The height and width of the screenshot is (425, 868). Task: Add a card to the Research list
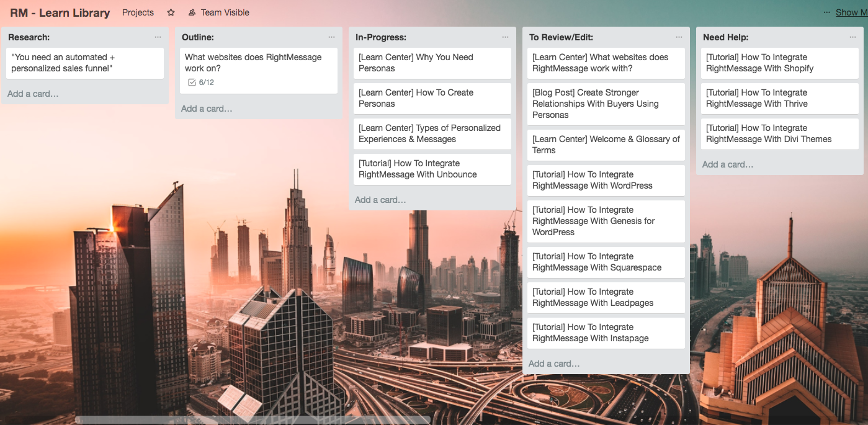pos(33,94)
